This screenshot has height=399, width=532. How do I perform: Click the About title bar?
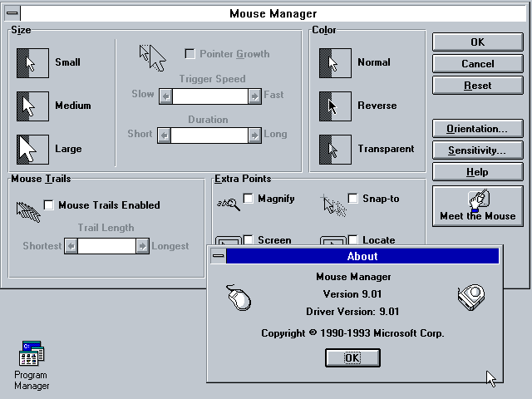(362, 256)
